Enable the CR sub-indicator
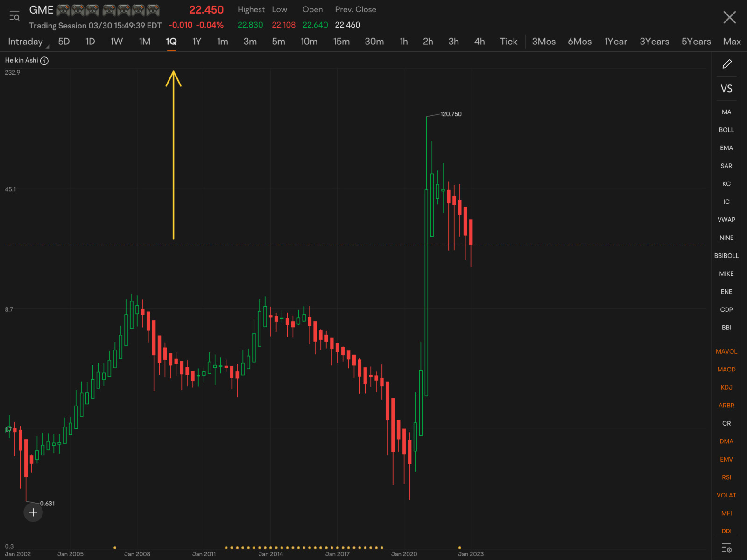The image size is (747, 560). point(726,423)
